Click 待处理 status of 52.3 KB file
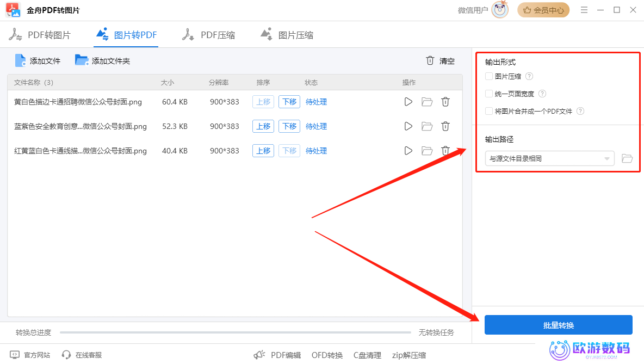Viewport: 644px width, 364px height. click(x=316, y=126)
